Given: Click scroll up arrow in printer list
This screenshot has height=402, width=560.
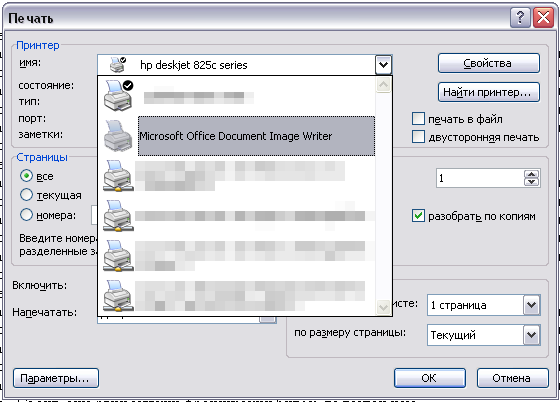Looking at the screenshot, I should pos(383,85).
